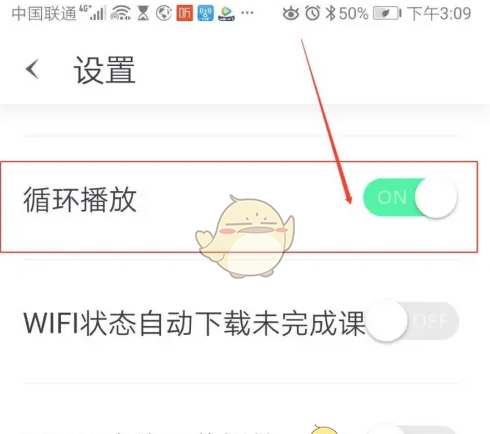
Task: Toggle the partially visible bottom switch
Action: tap(412, 429)
